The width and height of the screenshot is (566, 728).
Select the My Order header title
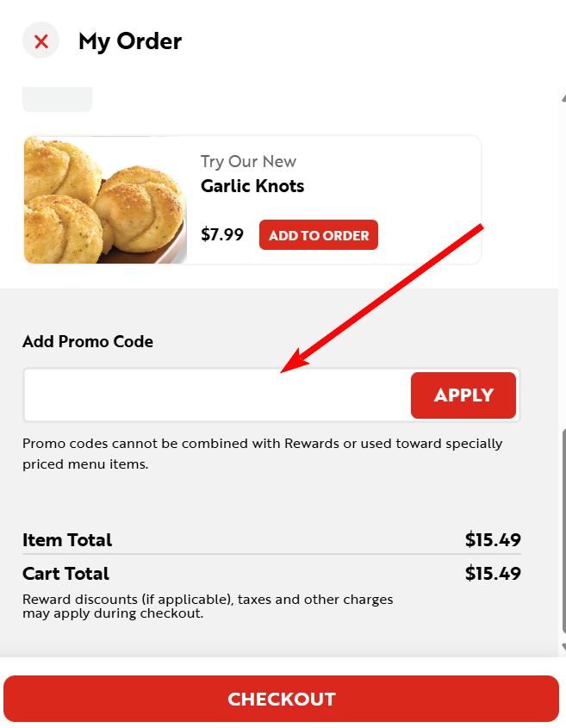(x=129, y=40)
